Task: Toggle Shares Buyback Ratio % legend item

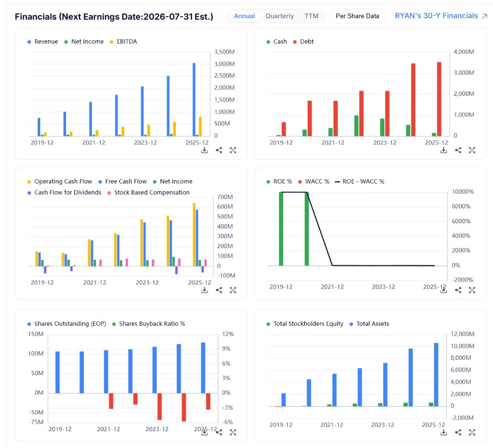Action: point(149,324)
